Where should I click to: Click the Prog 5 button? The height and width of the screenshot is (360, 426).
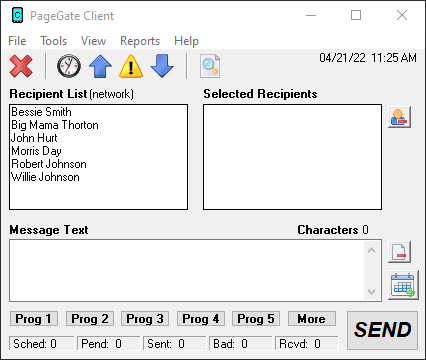256,319
